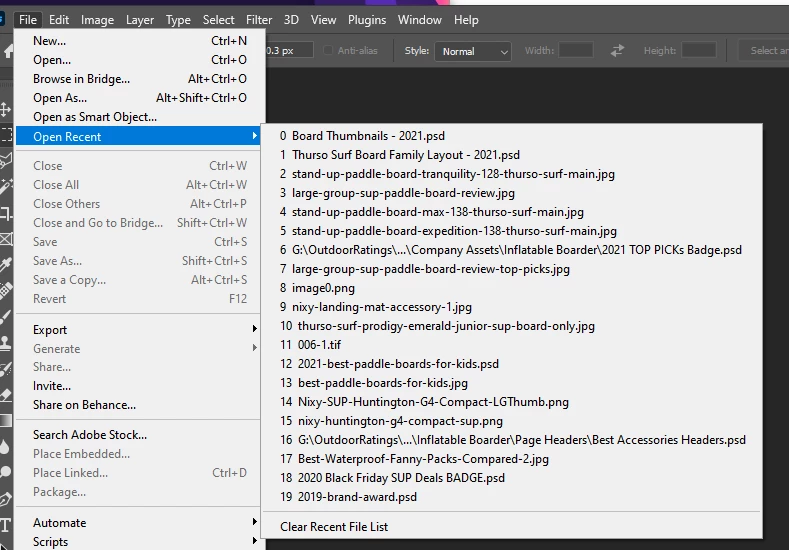The width and height of the screenshot is (789, 550).
Task: Choose Search Adobe Stock...
Action: pyautogui.click(x=137, y=435)
